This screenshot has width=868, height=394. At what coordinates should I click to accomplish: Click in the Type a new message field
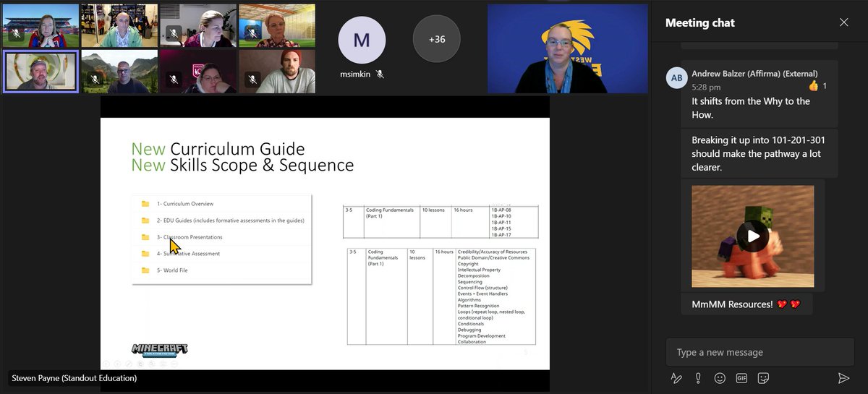759,352
